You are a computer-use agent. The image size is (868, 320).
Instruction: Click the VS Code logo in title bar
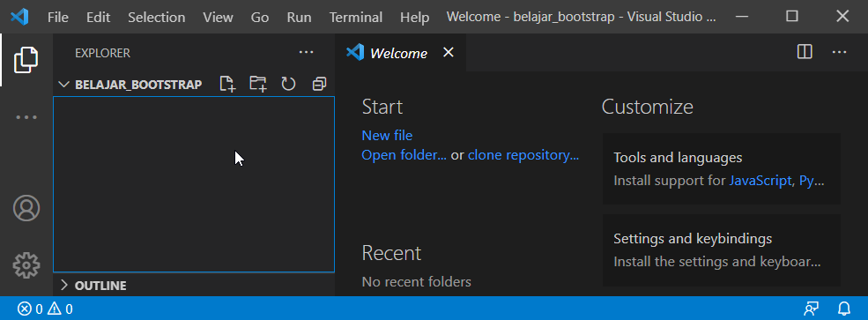pyautogui.click(x=19, y=17)
